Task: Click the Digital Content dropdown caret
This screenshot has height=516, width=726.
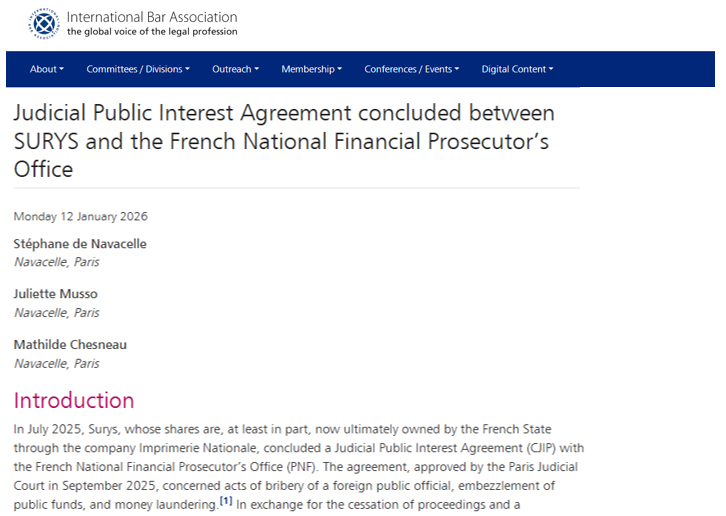Action: click(551, 70)
